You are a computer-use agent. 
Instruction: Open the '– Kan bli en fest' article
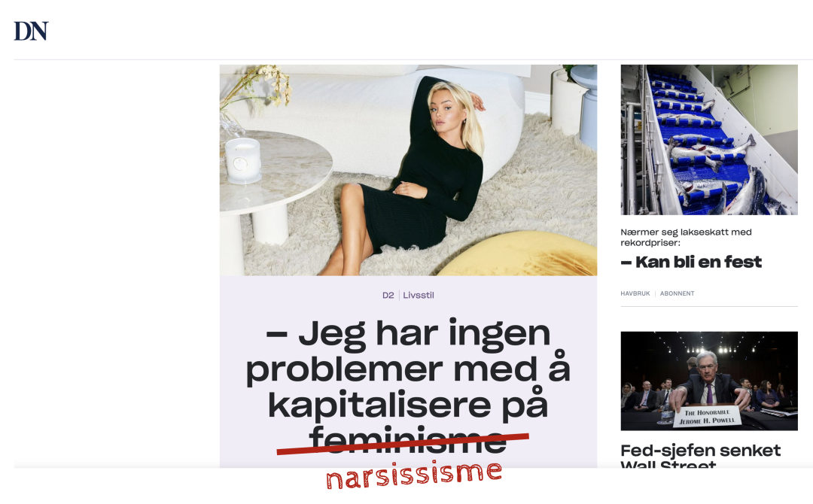click(x=691, y=262)
